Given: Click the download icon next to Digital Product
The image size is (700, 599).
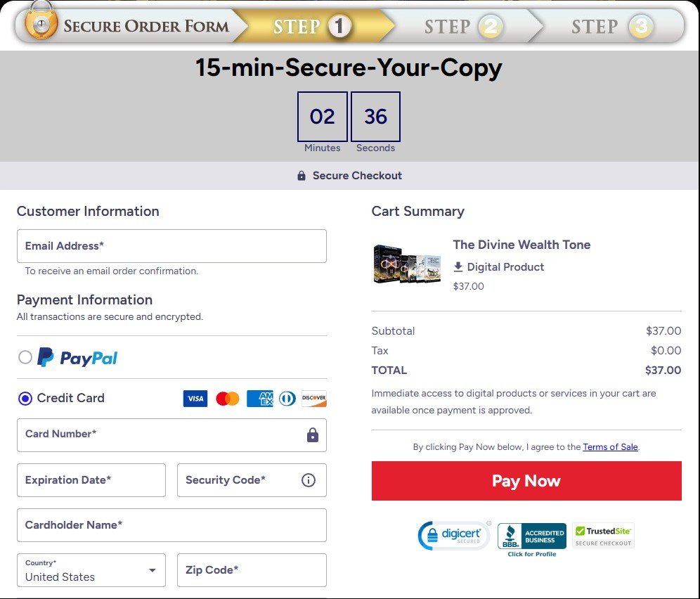Looking at the screenshot, I should 460,266.
